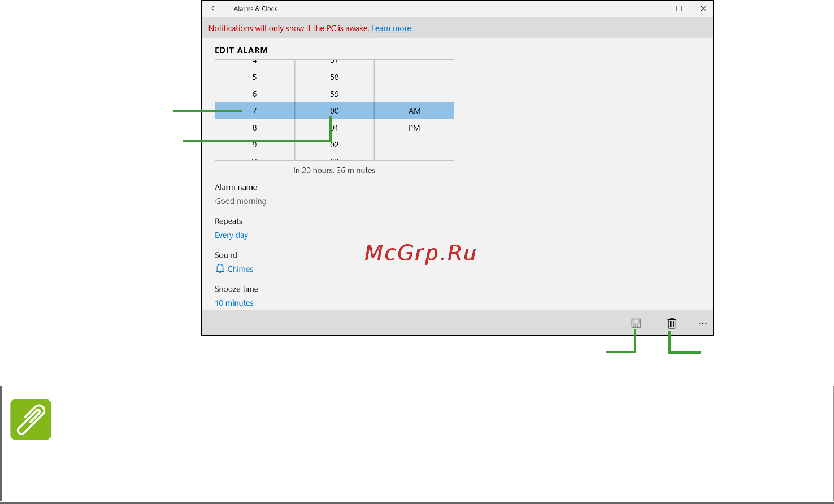Click the bell icon beside Chimes
This screenshot has width=834, height=504.
point(220,269)
